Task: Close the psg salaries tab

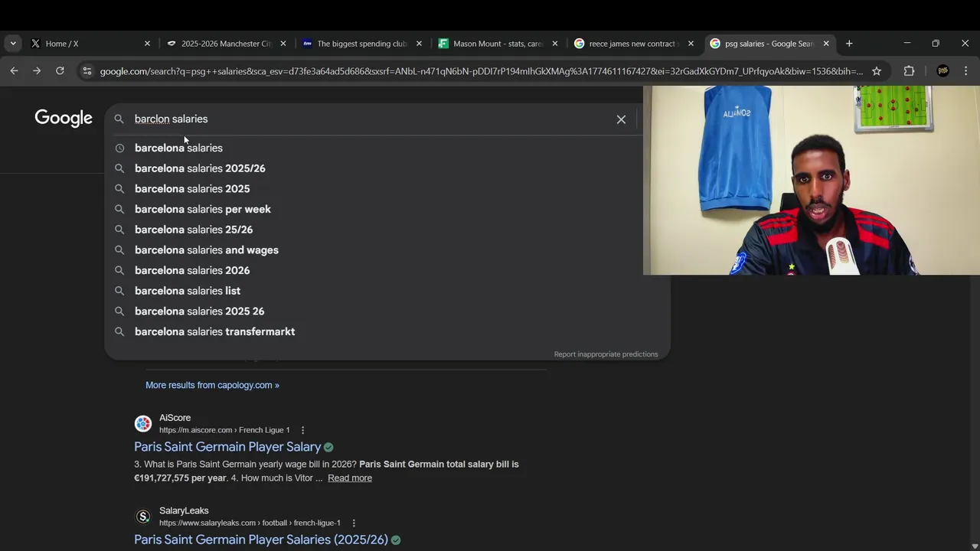Action: click(x=826, y=44)
